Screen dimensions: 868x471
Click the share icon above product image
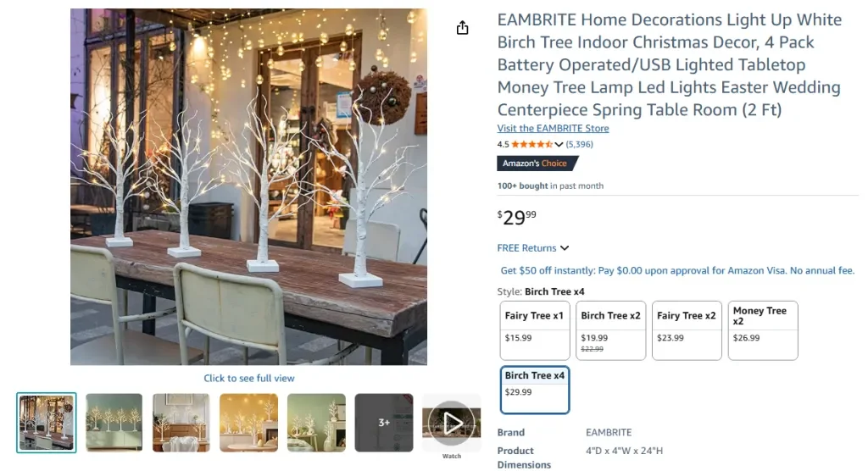pyautogui.click(x=462, y=28)
